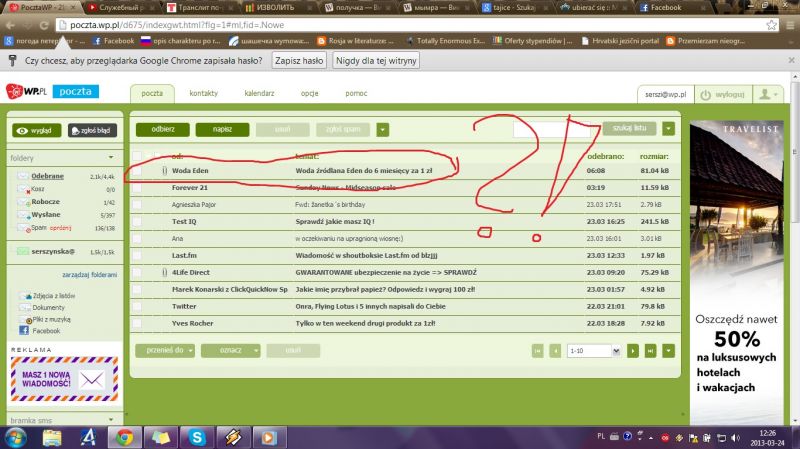This screenshot has height=449, width=800.
Task: Select all messages checkbox in header
Action: tap(137, 156)
